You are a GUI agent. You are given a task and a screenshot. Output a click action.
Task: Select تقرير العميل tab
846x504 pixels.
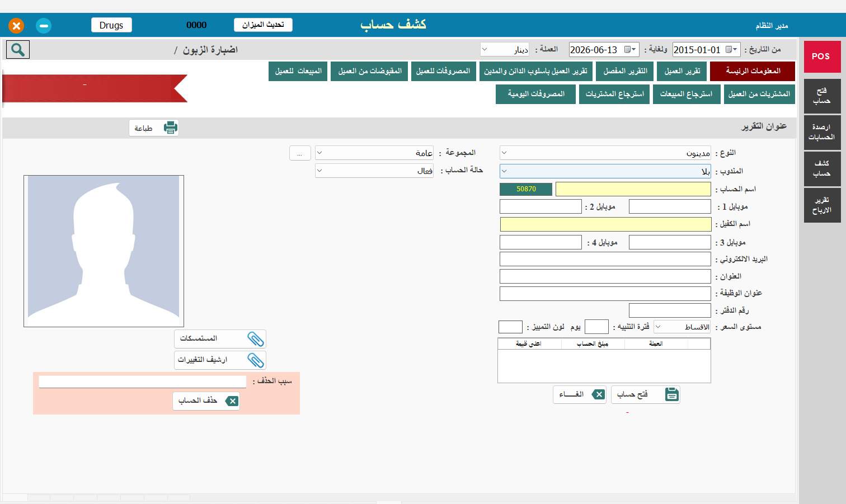pos(682,71)
